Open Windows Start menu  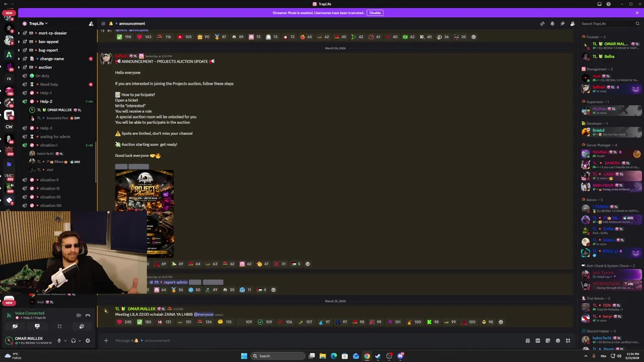click(244, 356)
